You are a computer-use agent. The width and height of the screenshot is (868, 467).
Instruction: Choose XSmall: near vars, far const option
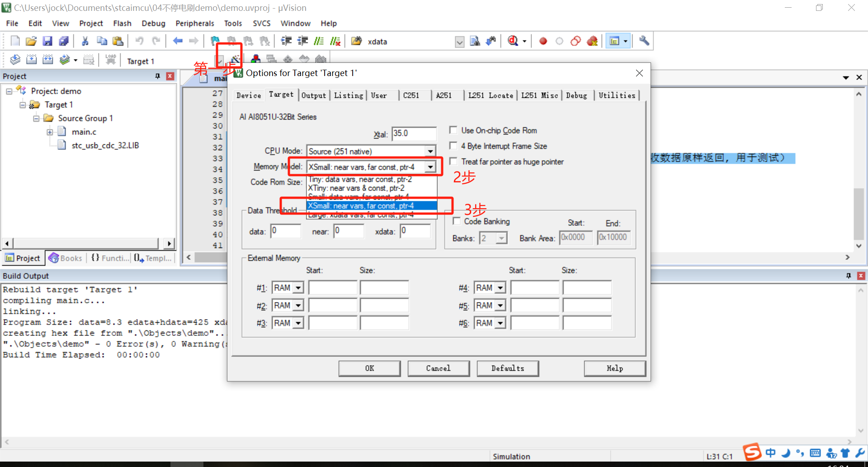372,206
